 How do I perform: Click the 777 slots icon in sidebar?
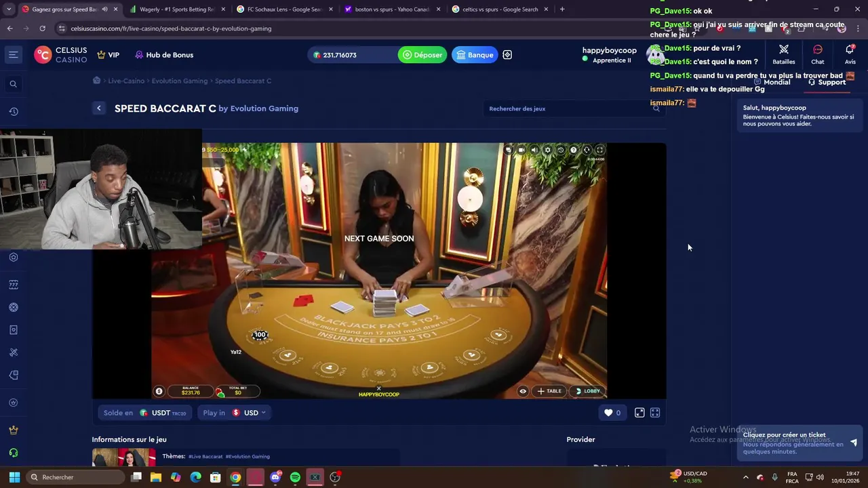(13, 285)
